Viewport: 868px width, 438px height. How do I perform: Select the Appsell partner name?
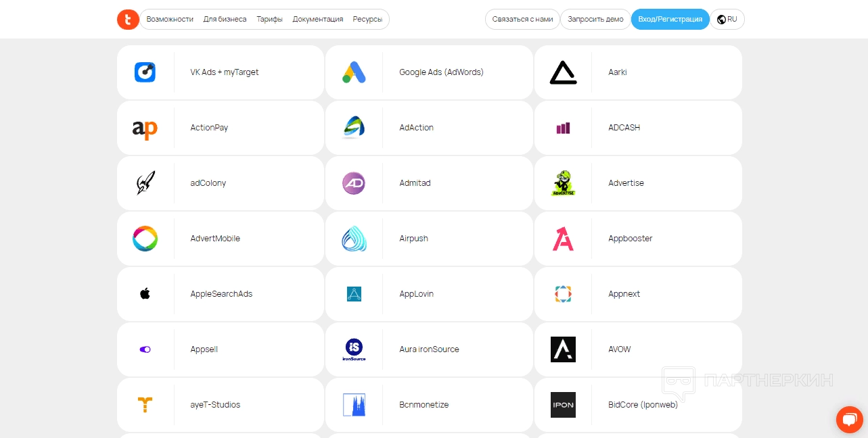(x=204, y=349)
